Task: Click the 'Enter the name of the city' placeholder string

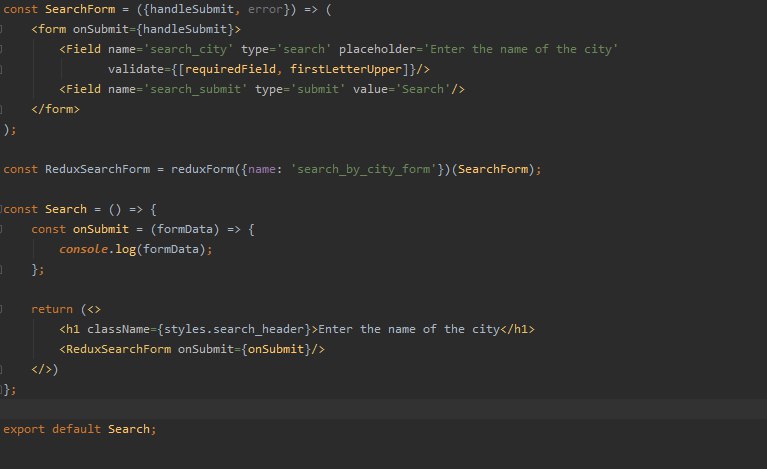Action: [520, 49]
